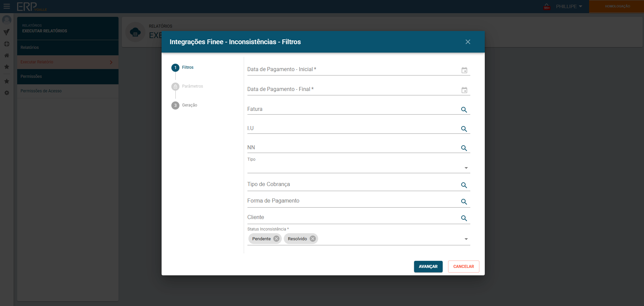
Task: Expand Status Inconsistência dropdown arrow
Action: (x=466, y=239)
